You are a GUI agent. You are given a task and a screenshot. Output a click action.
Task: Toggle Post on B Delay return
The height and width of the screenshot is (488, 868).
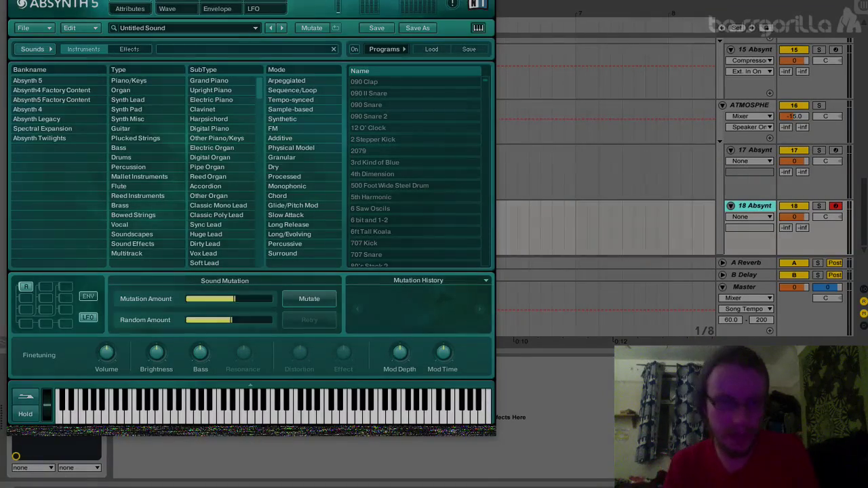click(x=835, y=274)
